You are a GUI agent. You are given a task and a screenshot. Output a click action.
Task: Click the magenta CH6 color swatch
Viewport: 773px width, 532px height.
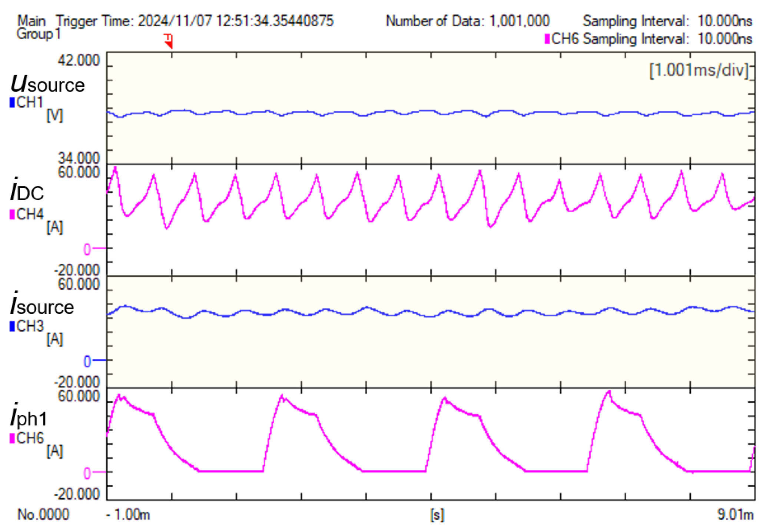click(x=12, y=438)
